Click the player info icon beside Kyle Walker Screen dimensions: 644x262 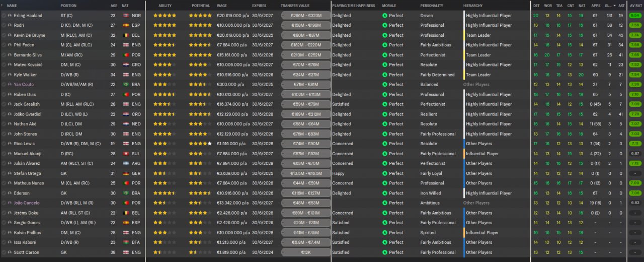(x=10, y=75)
